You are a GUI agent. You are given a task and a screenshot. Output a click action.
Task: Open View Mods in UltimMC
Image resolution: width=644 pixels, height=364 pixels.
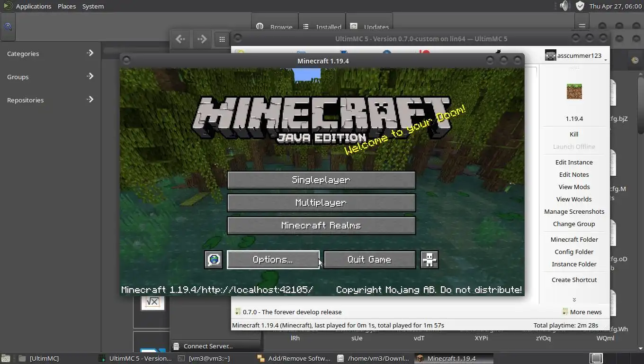(x=574, y=187)
